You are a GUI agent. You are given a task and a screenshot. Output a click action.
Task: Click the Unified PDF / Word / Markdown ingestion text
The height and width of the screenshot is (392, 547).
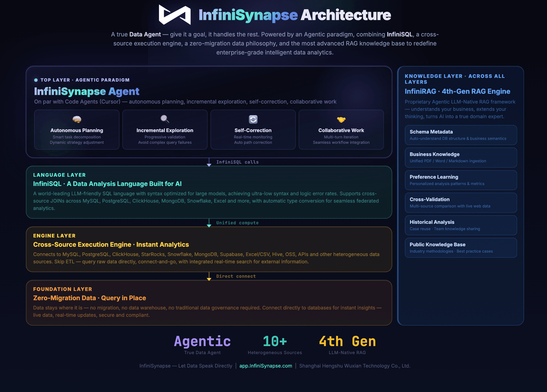tap(448, 161)
